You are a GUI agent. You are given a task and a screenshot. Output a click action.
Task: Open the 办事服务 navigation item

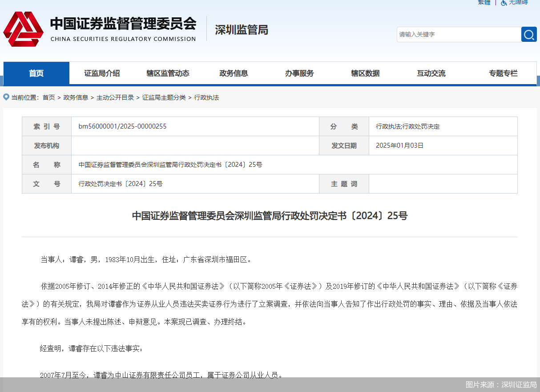pyautogui.click(x=299, y=73)
